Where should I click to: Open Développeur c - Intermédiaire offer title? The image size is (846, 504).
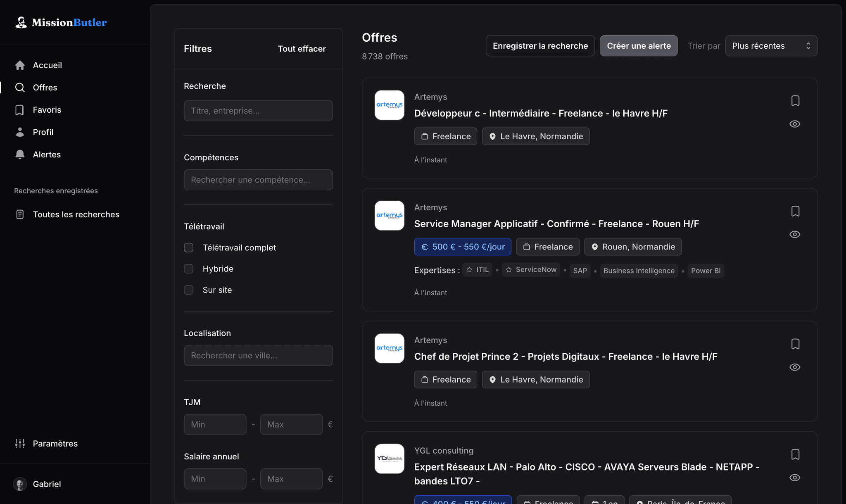[541, 114]
